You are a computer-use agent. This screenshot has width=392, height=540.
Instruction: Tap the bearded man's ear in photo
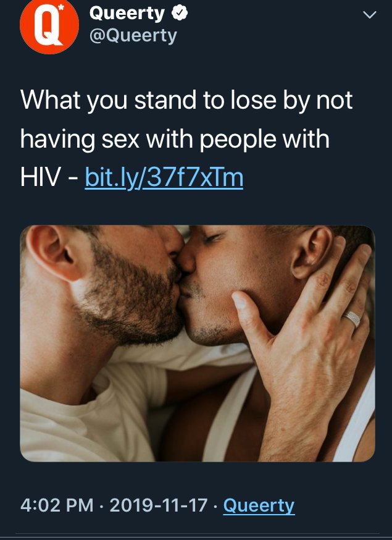(57, 253)
